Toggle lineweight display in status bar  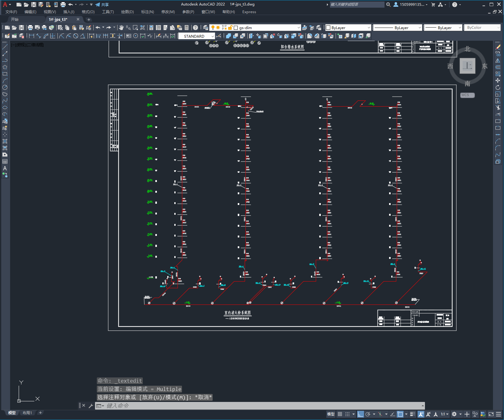click(413, 414)
